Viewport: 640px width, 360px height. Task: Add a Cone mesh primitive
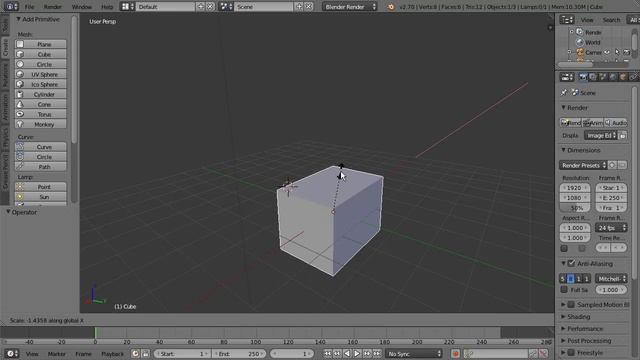[x=40, y=104]
